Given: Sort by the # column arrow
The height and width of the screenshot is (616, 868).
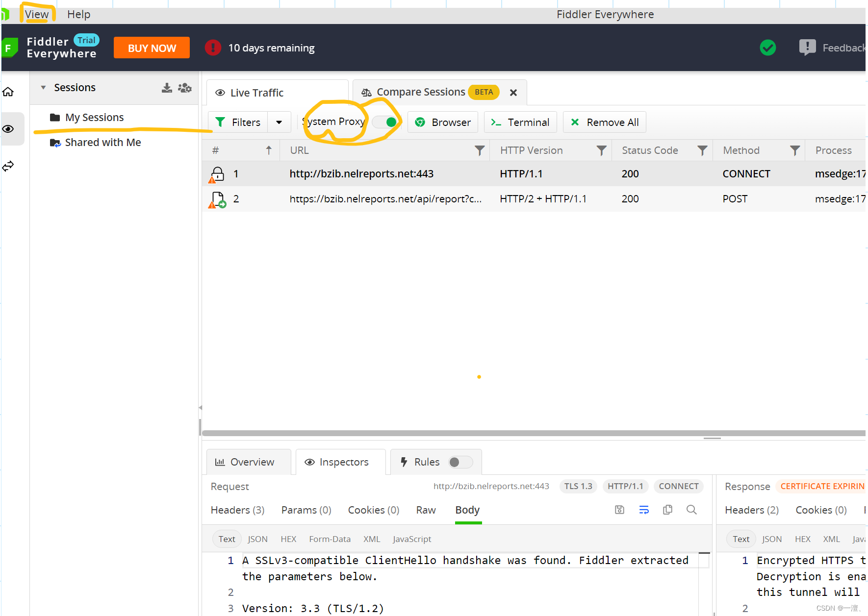Looking at the screenshot, I should 269,150.
